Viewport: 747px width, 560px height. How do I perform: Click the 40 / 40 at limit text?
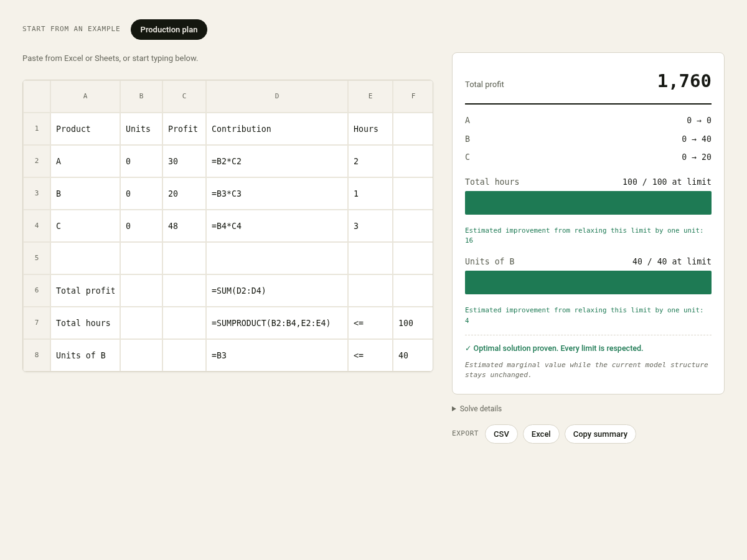tap(672, 261)
